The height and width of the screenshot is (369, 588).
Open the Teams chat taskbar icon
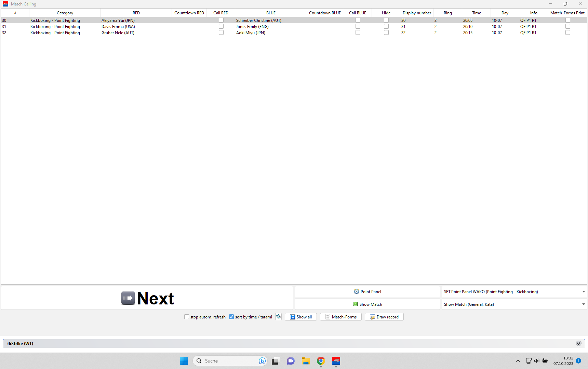click(291, 361)
